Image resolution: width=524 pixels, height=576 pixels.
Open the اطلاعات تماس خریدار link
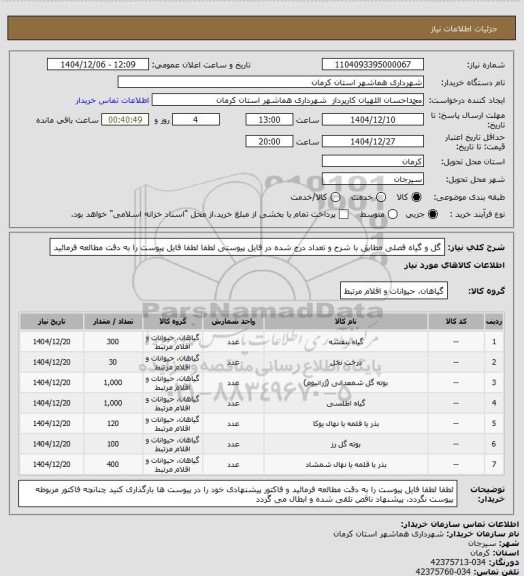[112, 101]
